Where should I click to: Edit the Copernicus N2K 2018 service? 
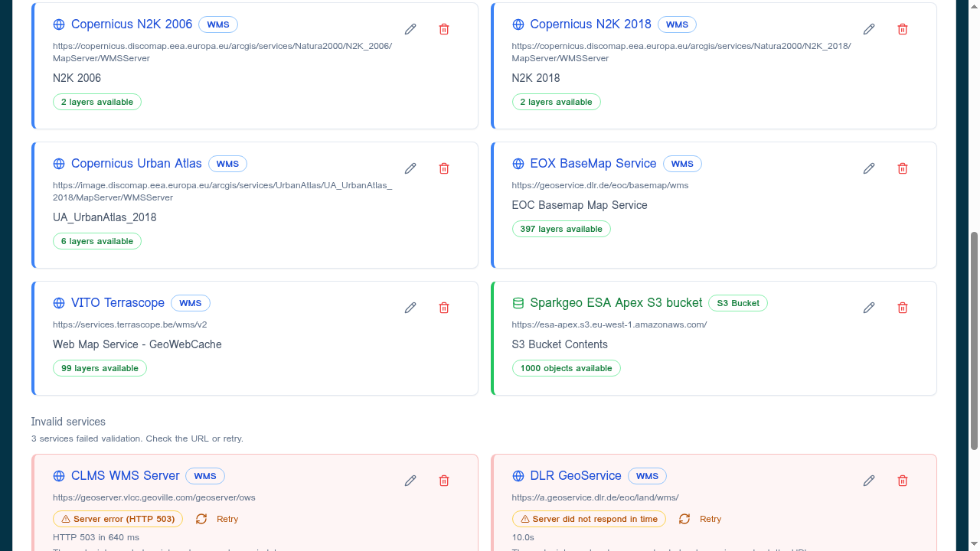[x=869, y=29]
